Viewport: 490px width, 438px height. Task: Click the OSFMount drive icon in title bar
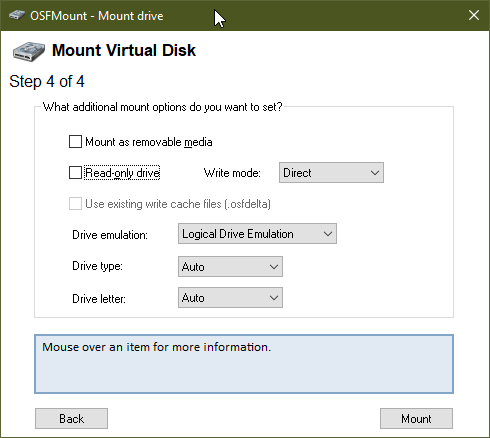point(17,15)
